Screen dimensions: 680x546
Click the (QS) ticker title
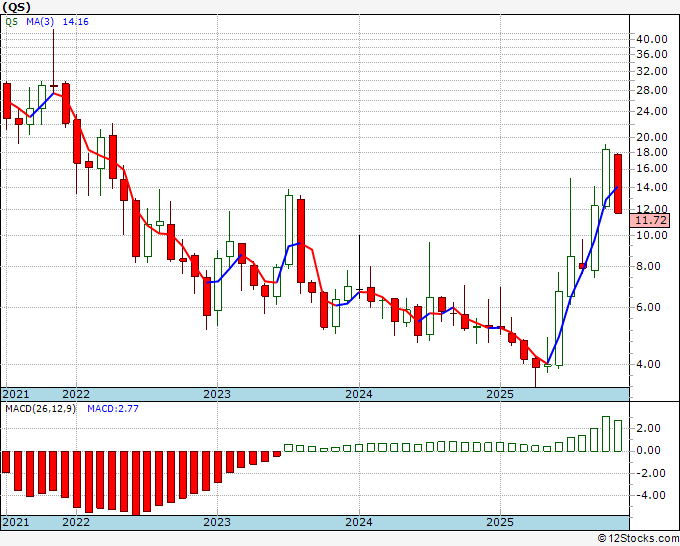(16, 7)
